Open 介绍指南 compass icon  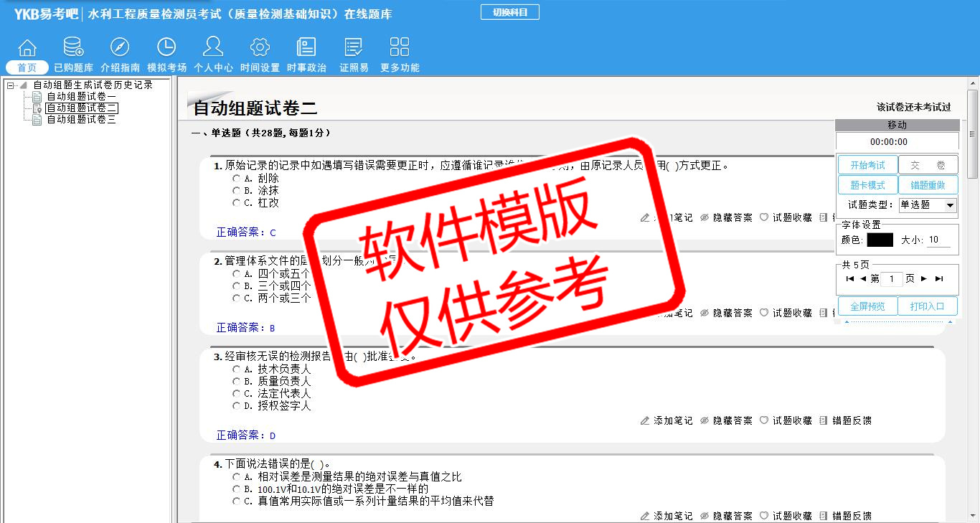click(x=120, y=48)
